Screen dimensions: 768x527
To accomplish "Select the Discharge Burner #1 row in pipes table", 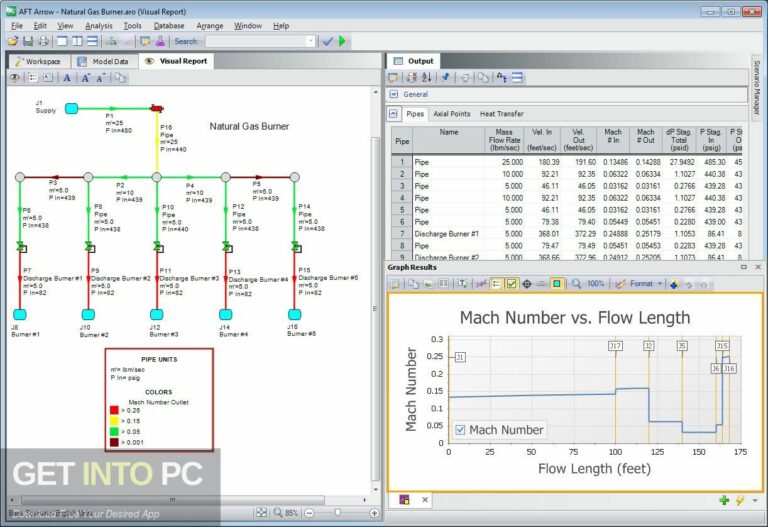I will click(x=569, y=234).
